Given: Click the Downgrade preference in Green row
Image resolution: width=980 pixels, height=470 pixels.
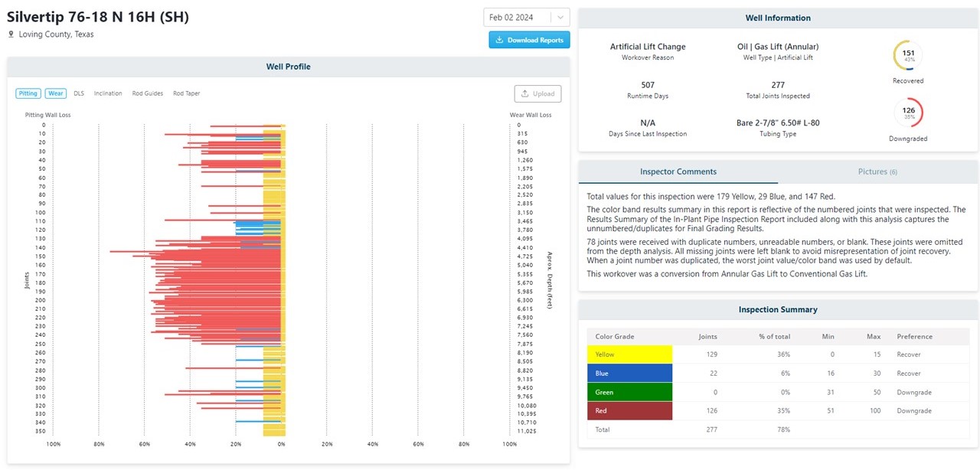Looking at the screenshot, I should coord(914,392).
